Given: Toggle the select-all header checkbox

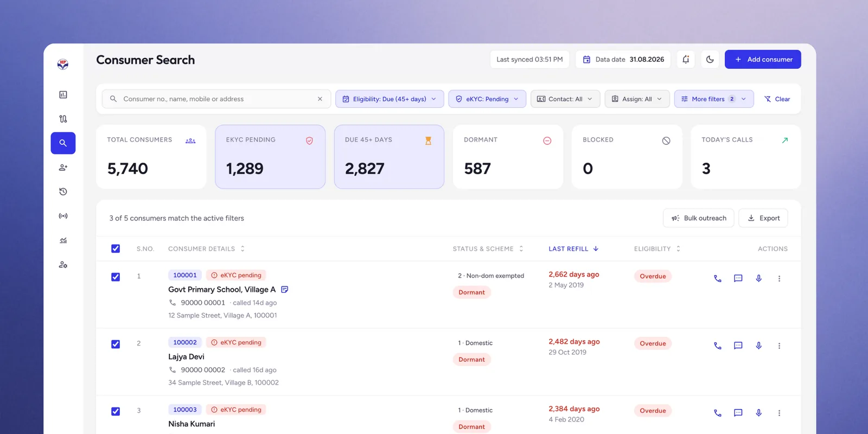Looking at the screenshot, I should click(116, 248).
